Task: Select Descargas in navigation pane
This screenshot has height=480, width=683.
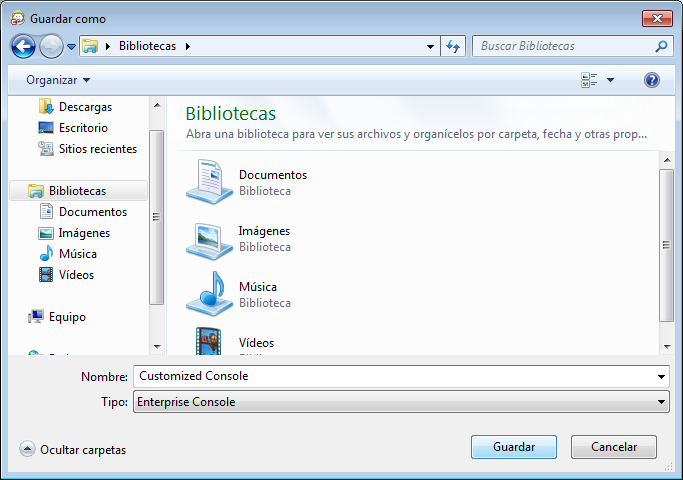Action: pyautogui.click(x=85, y=107)
